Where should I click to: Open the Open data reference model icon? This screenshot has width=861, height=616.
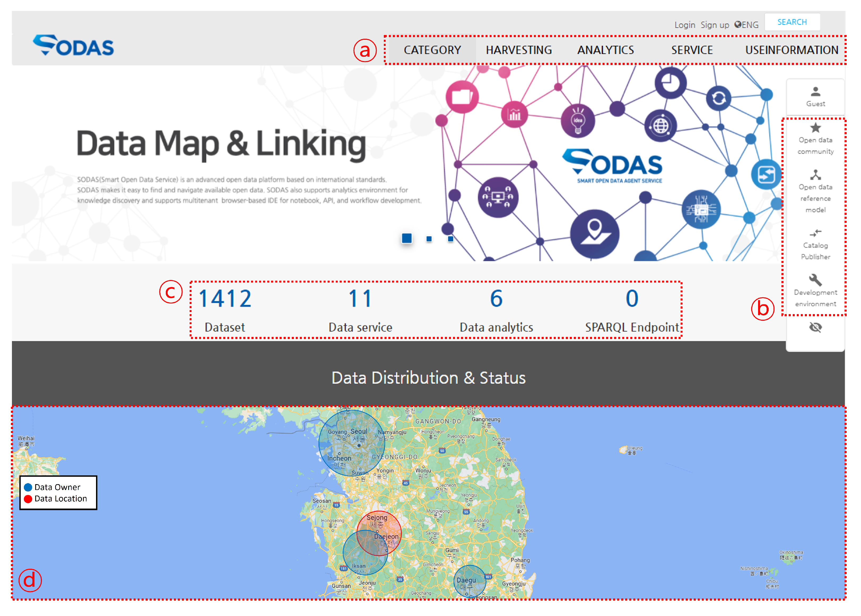(x=815, y=175)
